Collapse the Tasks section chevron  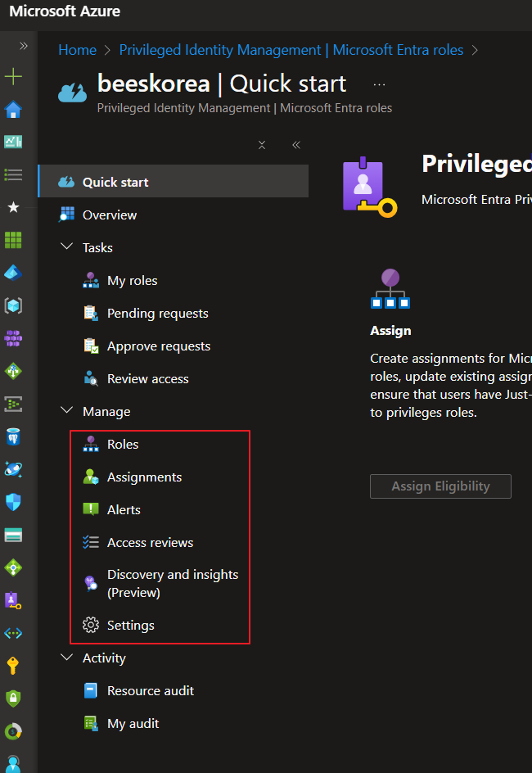(66, 246)
